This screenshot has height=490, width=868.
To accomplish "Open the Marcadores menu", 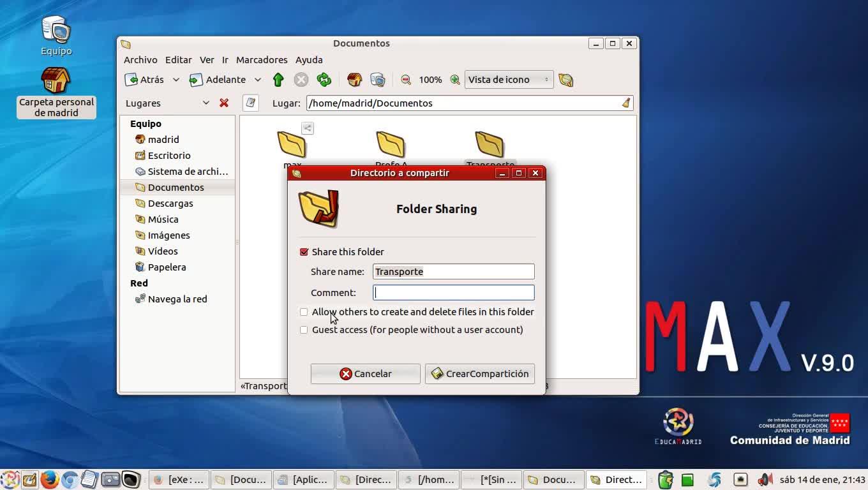I will (262, 60).
